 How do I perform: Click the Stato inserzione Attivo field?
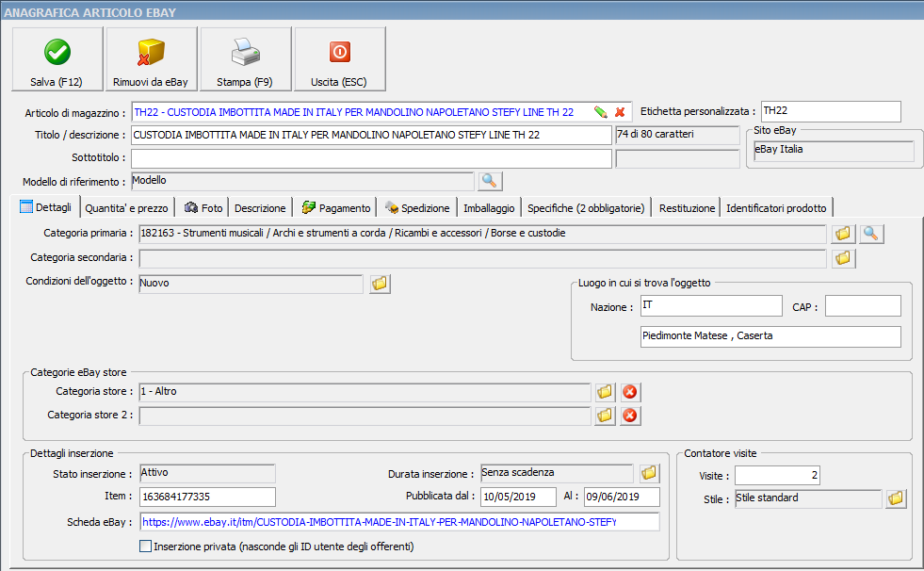(207, 473)
